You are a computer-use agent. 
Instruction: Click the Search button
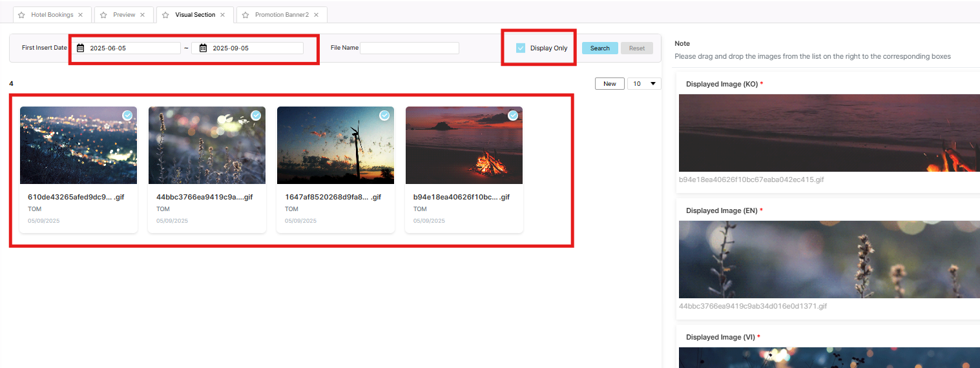(599, 48)
